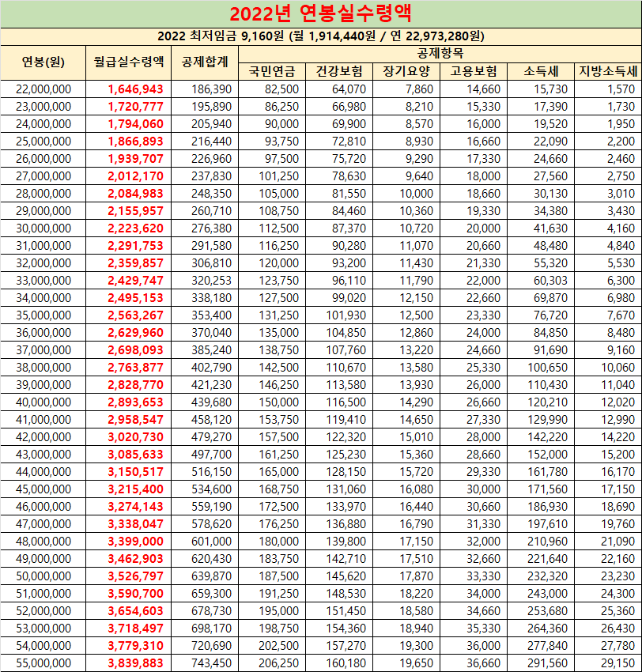Click local income tax value 26,430
The image size is (642, 672).
pos(617,629)
